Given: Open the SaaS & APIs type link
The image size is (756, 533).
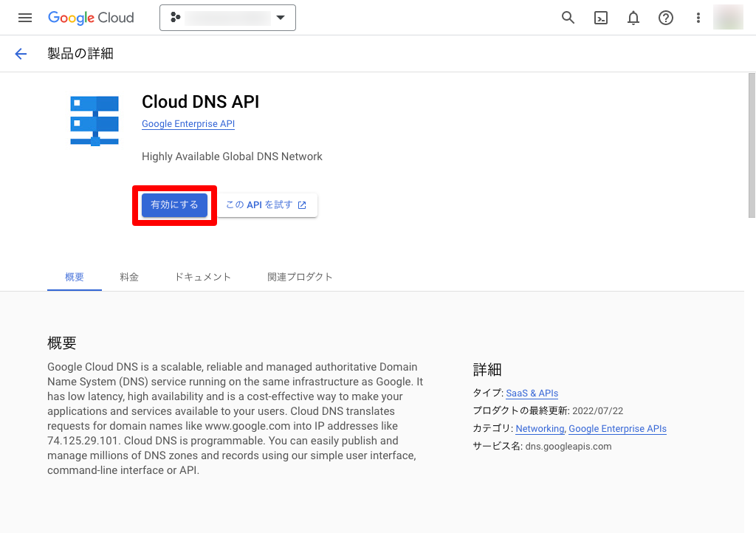Looking at the screenshot, I should click(532, 393).
